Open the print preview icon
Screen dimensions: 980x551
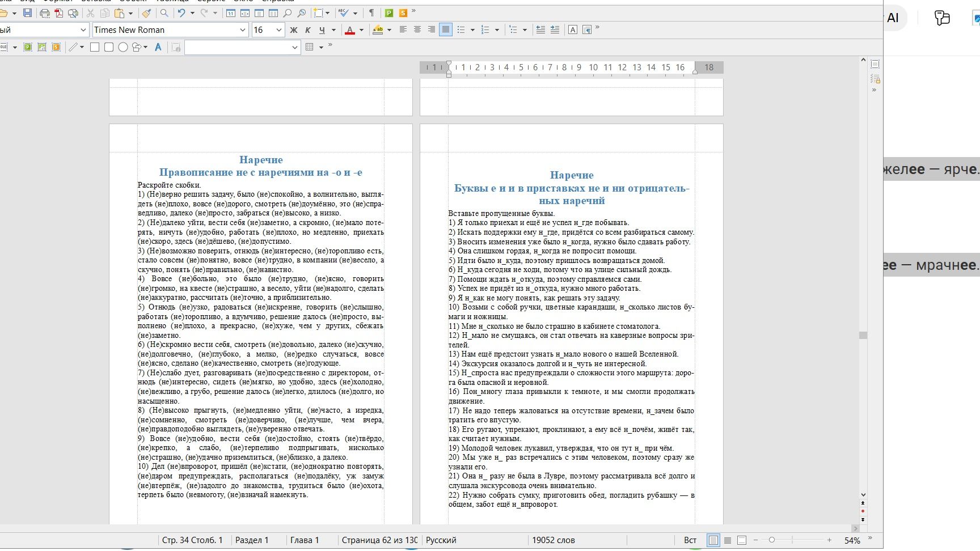(73, 13)
